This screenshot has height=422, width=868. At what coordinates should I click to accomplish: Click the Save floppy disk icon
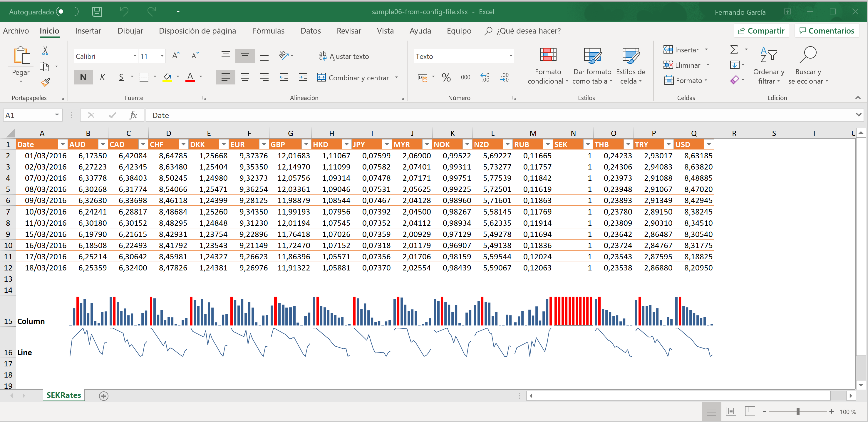coord(97,12)
